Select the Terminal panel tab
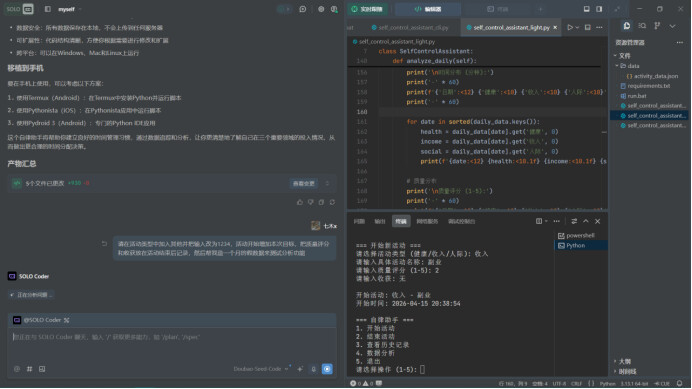This screenshot has height=389, width=692. tap(401, 221)
